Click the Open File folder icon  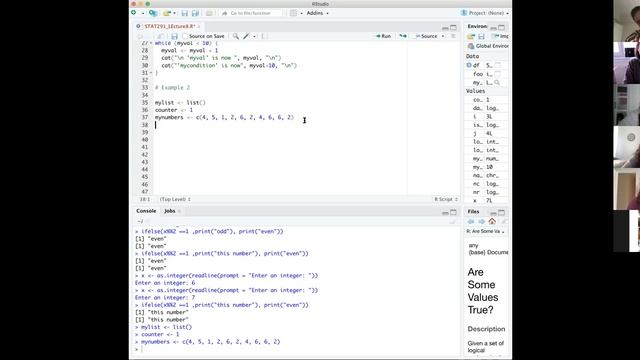(166, 13)
